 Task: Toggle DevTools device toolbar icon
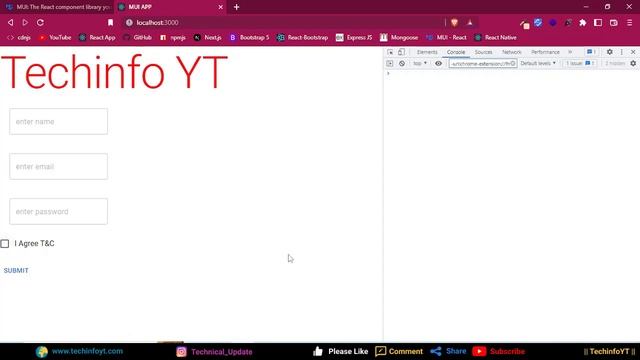point(401,52)
